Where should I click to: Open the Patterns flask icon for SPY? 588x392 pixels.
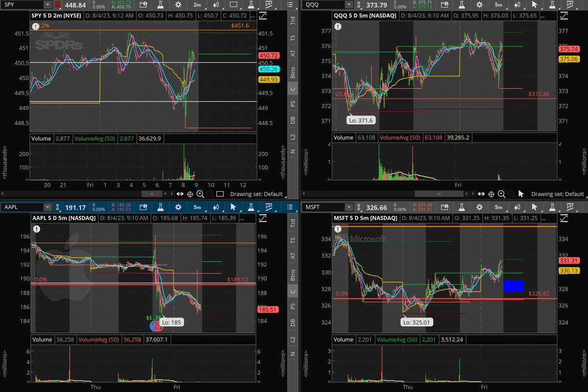(x=251, y=5)
